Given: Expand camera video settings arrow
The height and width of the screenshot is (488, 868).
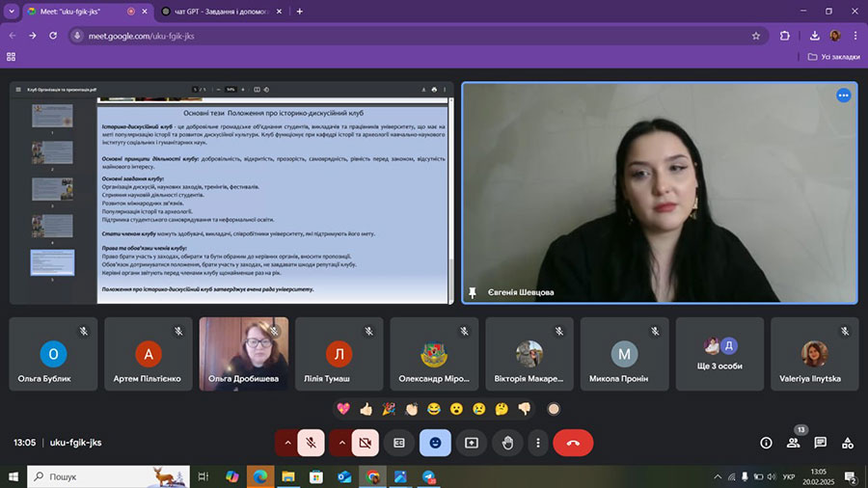Looking at the screenshot, I should point(341,443).
